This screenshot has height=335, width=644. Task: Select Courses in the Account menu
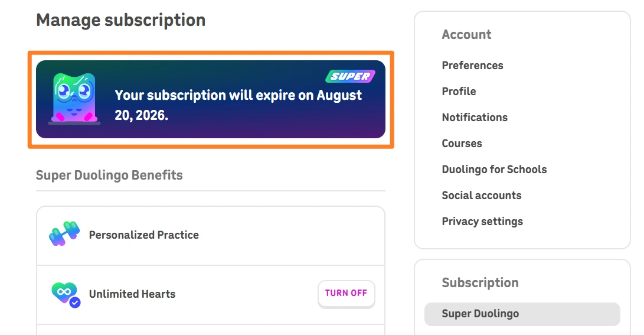462,144
